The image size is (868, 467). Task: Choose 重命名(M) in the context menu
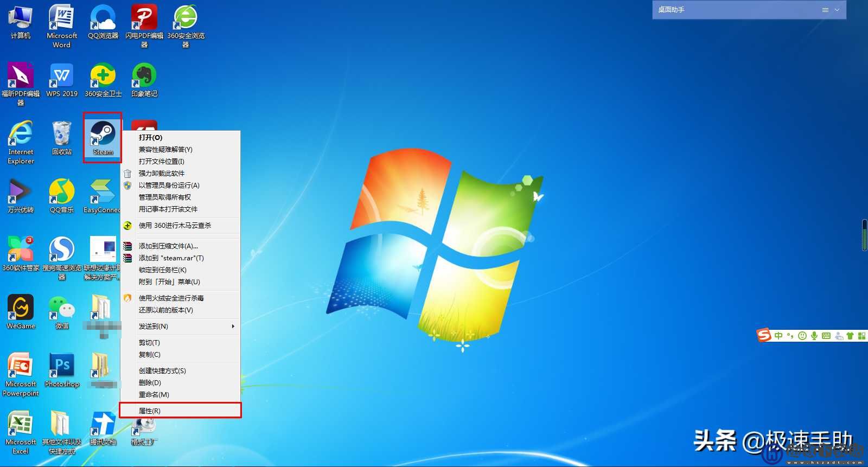click(181, 395)
